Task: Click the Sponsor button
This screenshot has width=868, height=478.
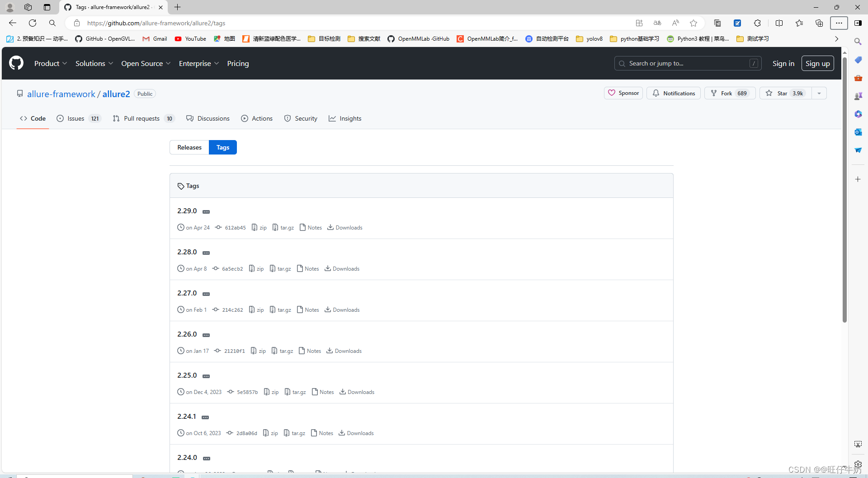Action: [623, 93]
